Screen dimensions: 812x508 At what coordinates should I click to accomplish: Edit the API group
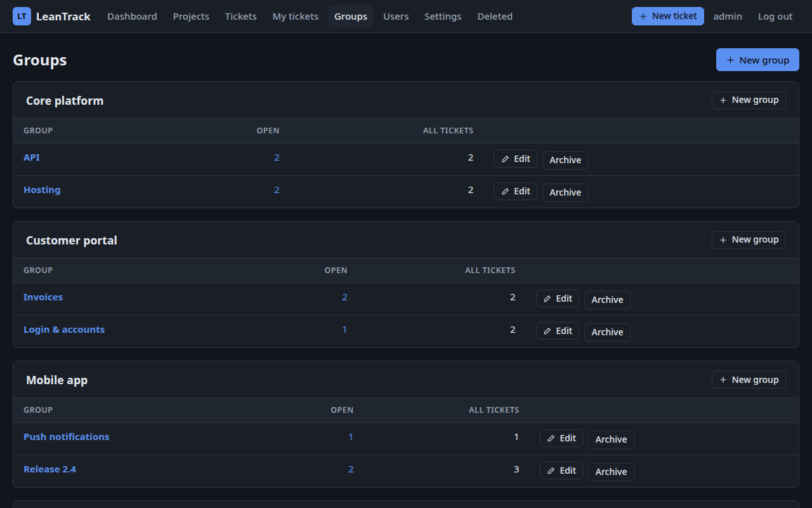pyautogui.click(x=516, y=159)
